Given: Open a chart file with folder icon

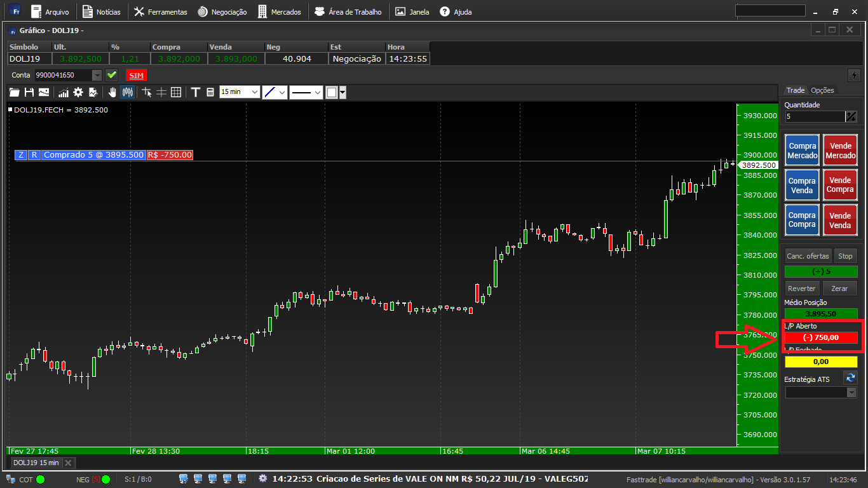Looking at the screenshot, I should 14,92.
